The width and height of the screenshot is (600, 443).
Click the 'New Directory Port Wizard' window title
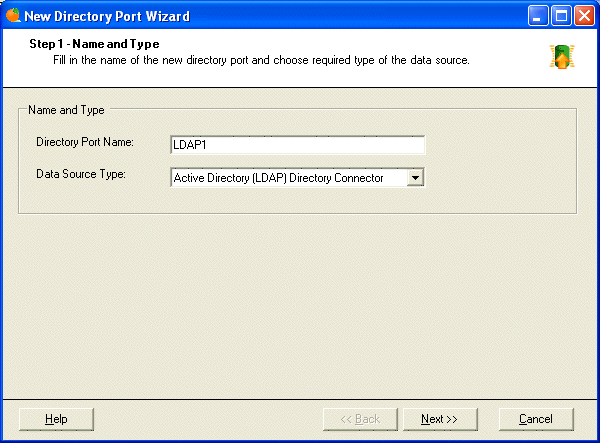coord(107,16)
